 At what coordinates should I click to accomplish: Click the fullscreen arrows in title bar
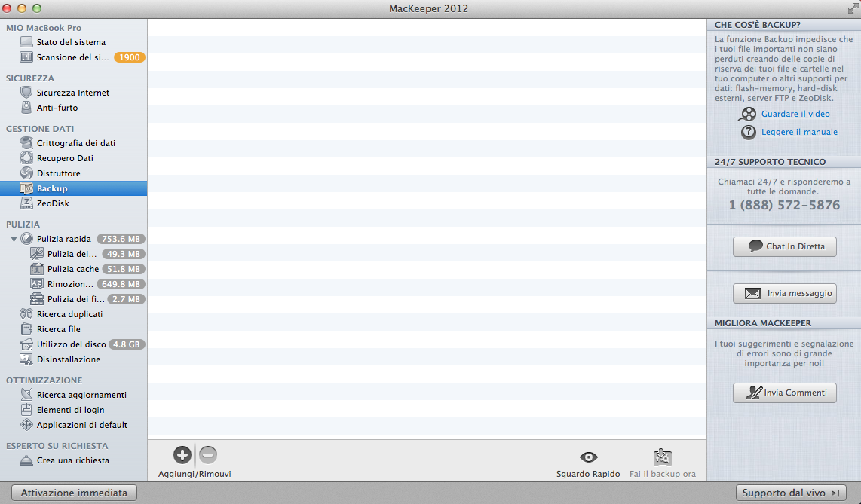[853, 8]
